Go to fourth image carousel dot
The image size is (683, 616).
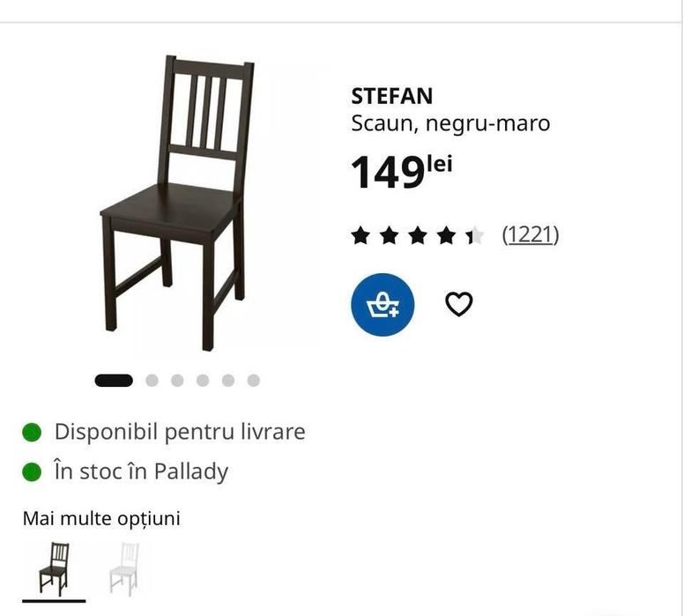[203, 381]
